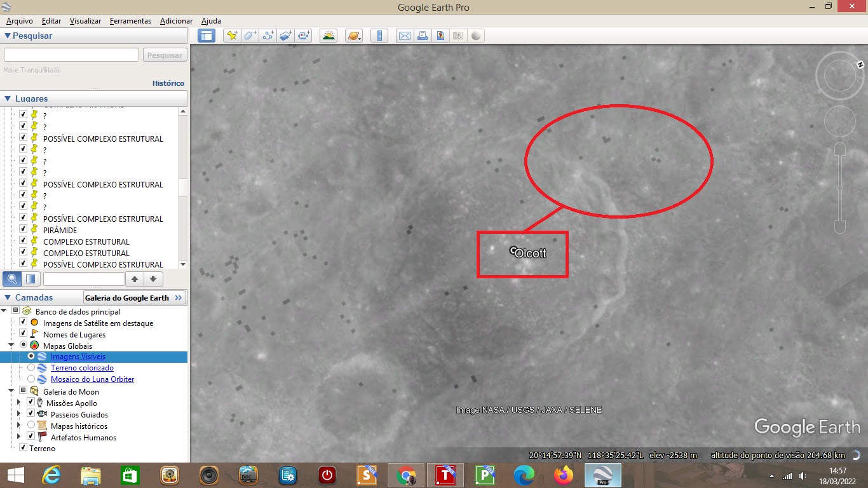This screenshot has height=488, width=868.
Task: Record a tour with the camera icon
Action: [x=304, y=36]
